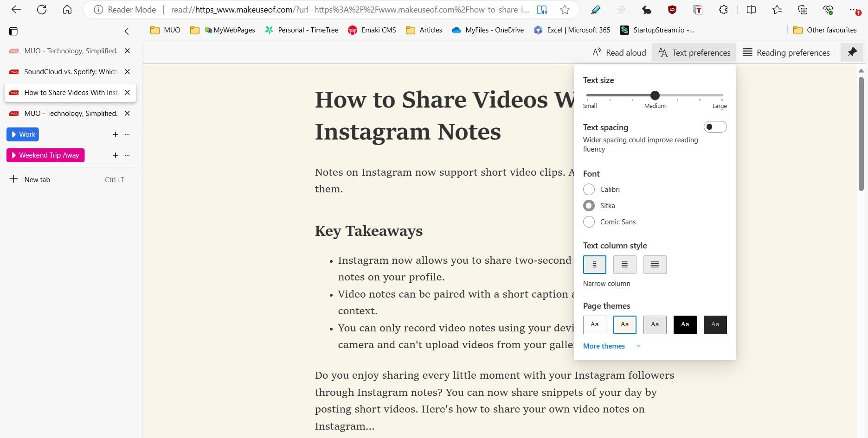Open the Web capture highlighter icon
The width and height of the screenshot is (868, 438).
point(596,9)
